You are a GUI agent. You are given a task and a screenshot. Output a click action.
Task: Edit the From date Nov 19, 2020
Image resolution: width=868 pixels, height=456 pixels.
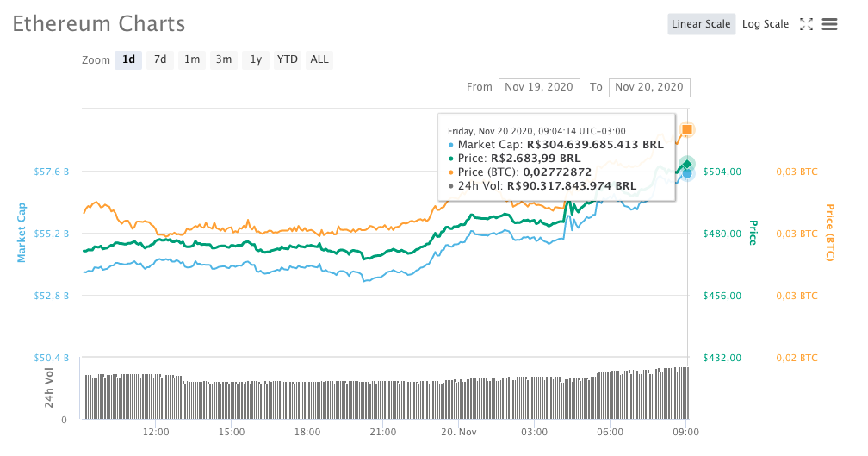click(x=539, y=88)
